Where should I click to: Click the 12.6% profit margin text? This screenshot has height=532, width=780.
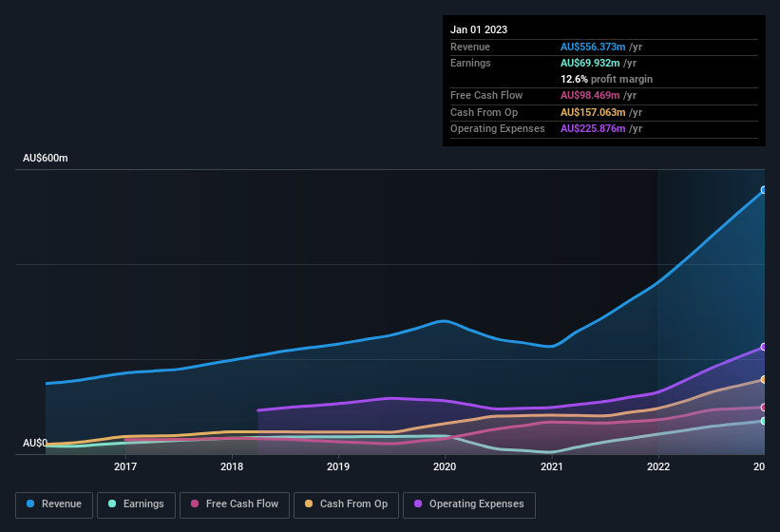606,79
